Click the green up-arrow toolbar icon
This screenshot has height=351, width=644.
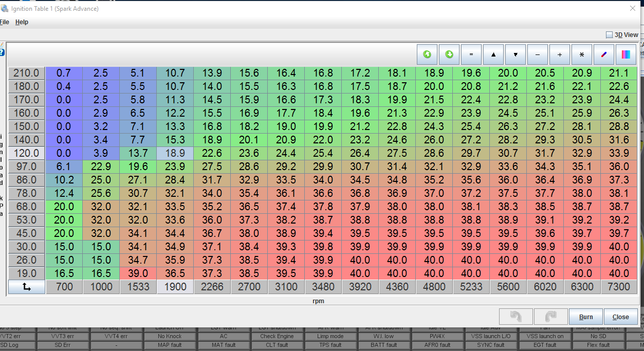(x=427, y=54)
